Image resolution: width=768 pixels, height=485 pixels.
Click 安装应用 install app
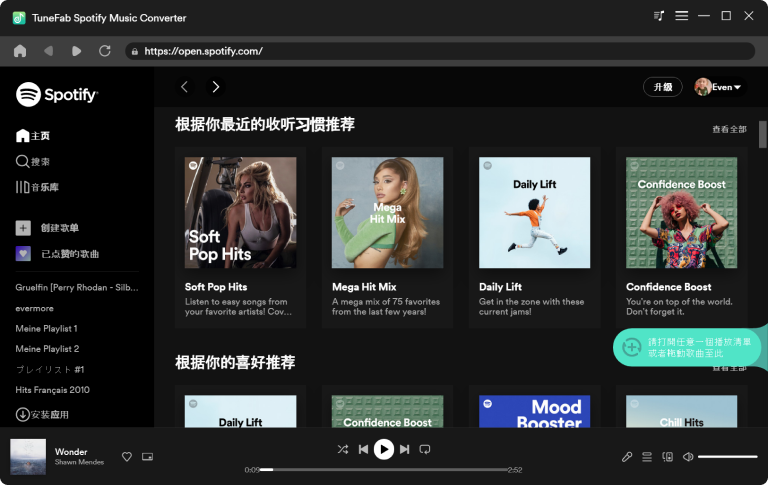tap(42, 414)
